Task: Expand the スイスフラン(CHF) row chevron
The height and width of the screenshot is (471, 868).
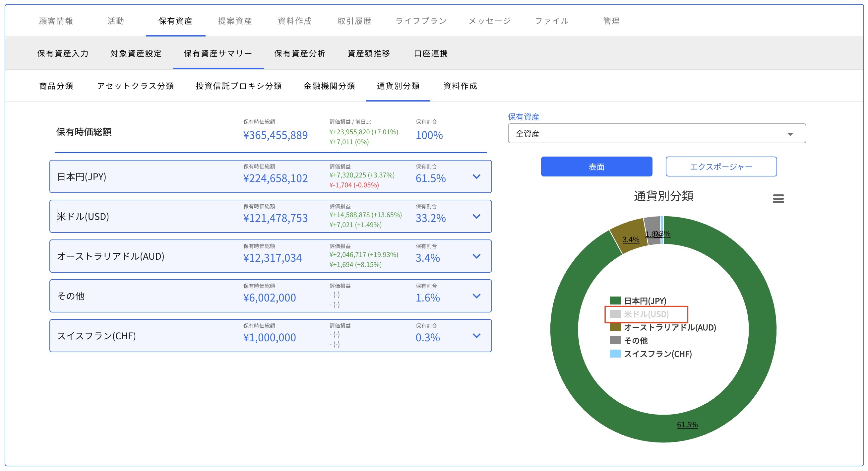Action: 476,336
